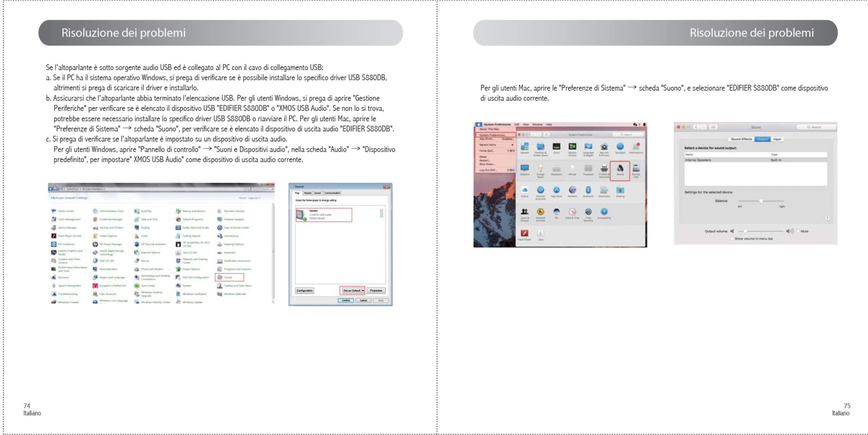The image size is (868, 435).
Task: Adjust Balance slider in Mac Sound
Action: [761, 201]
